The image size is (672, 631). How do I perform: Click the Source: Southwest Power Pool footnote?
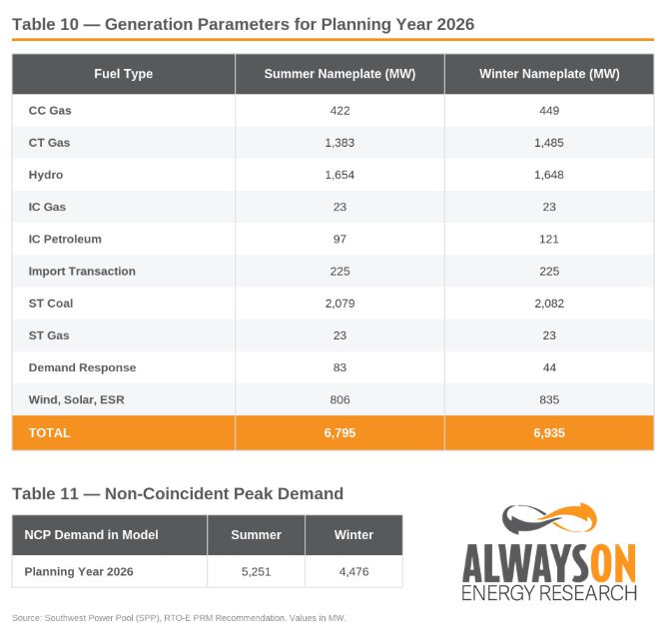pyautogui.click(x=179, y=618)
